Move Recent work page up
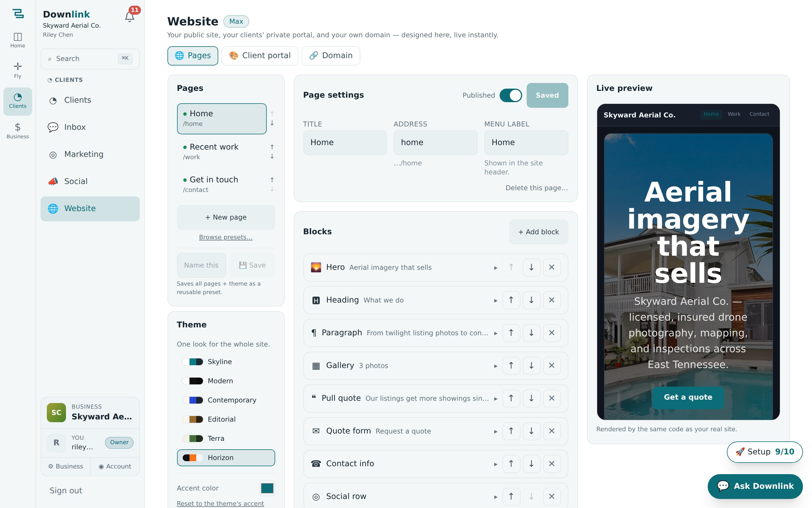 272,147
